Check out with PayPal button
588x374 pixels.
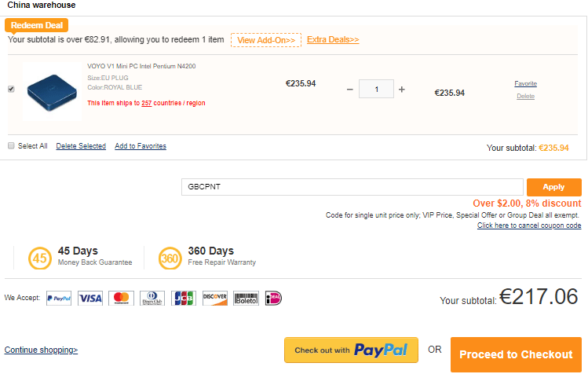[351, 350]
